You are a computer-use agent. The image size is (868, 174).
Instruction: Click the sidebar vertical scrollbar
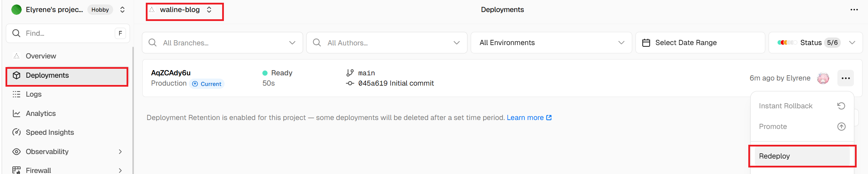(133, 110)
